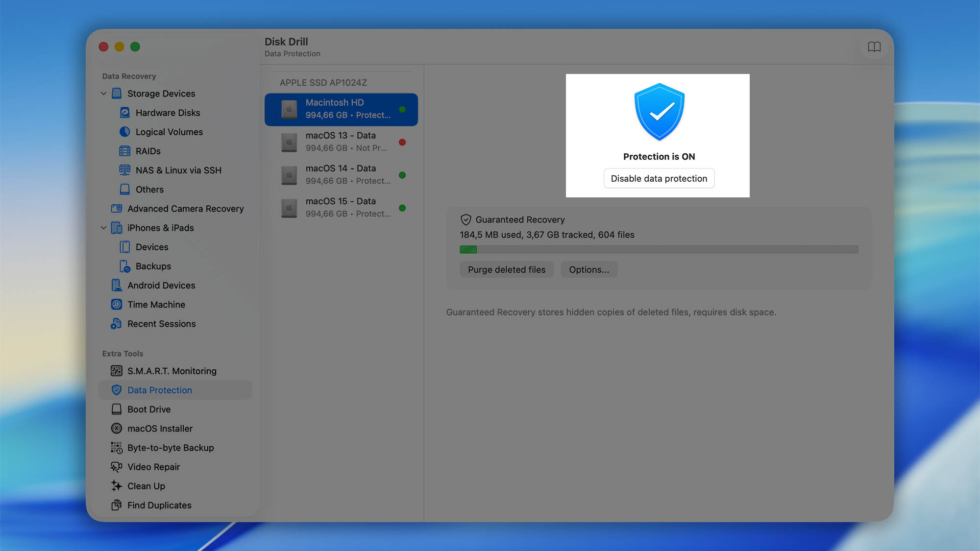Select the macOS 15 - Data volume
This screenshot has height=551, width=980.
pos(341,208)
